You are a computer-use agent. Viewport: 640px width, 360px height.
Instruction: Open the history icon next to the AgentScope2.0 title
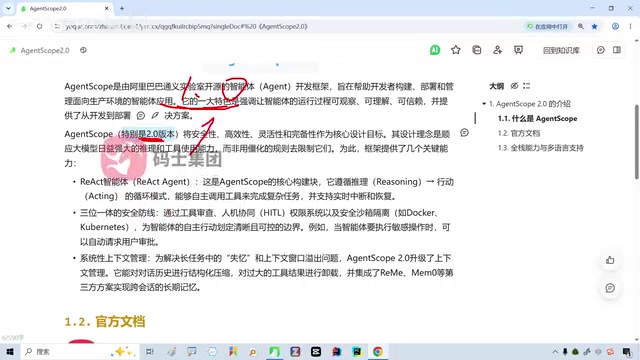[83, 50]
